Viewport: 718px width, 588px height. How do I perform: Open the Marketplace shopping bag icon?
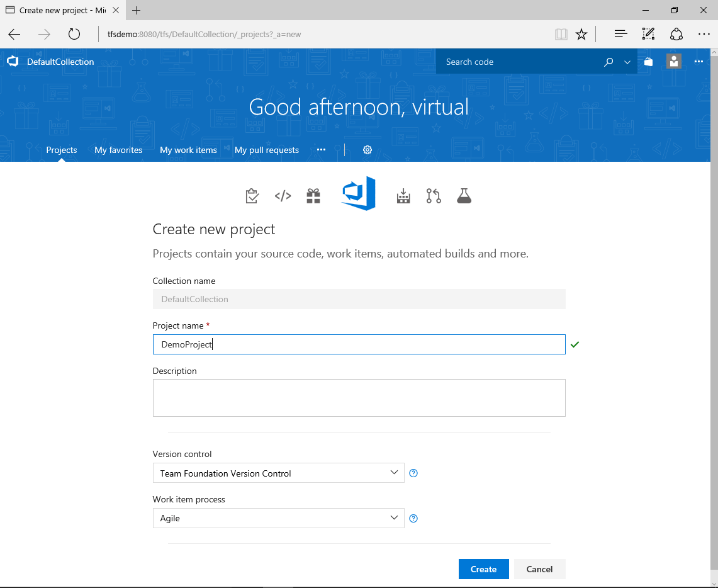[x=648, y=61]
